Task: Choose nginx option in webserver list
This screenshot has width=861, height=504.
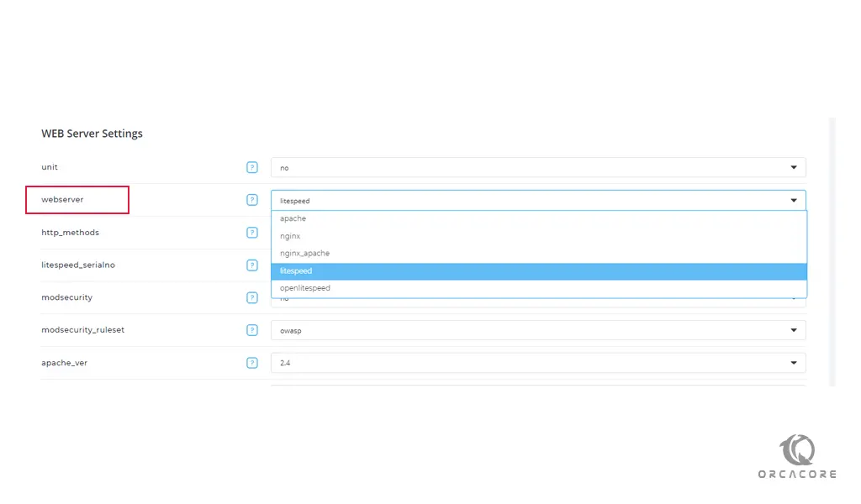Action: tap(539, 236)
